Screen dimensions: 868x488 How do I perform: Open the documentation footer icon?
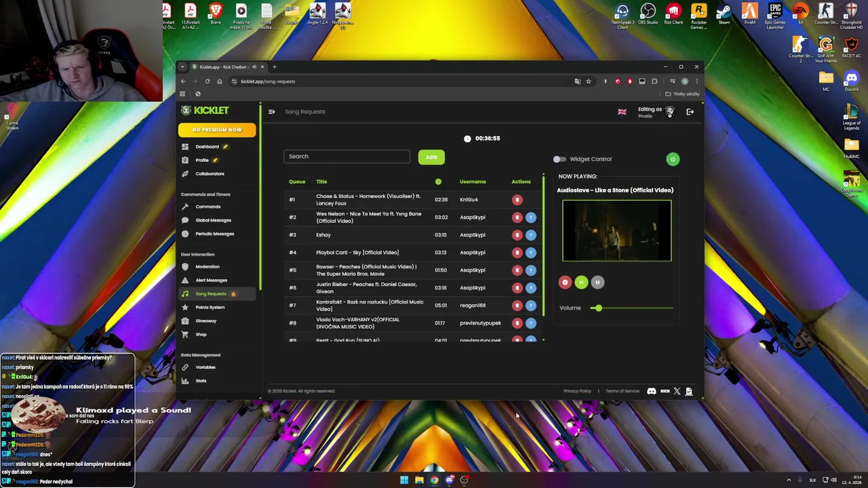point(688,391)
